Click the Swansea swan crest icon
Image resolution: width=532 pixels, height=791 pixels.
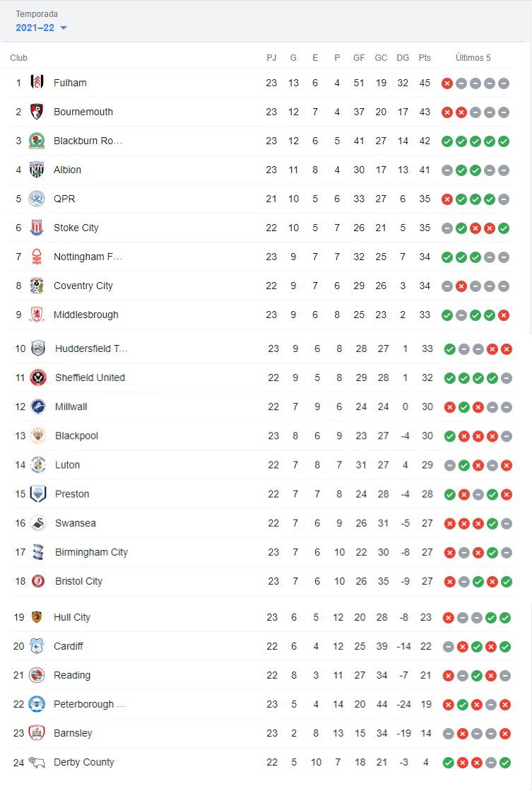(x=38, y=522)
